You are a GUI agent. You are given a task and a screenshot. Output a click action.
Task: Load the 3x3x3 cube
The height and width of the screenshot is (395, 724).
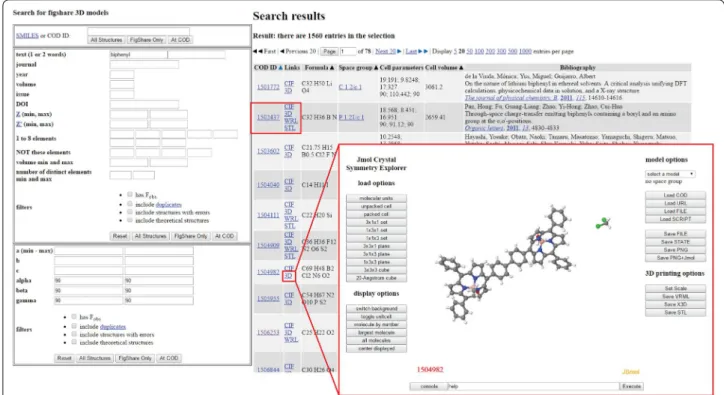376,270
